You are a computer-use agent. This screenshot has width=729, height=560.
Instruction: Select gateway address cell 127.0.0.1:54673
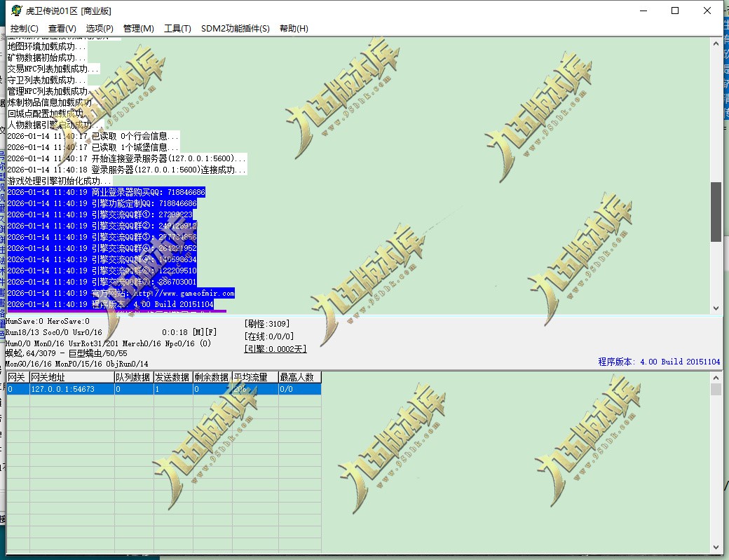[x=72, y=389]
